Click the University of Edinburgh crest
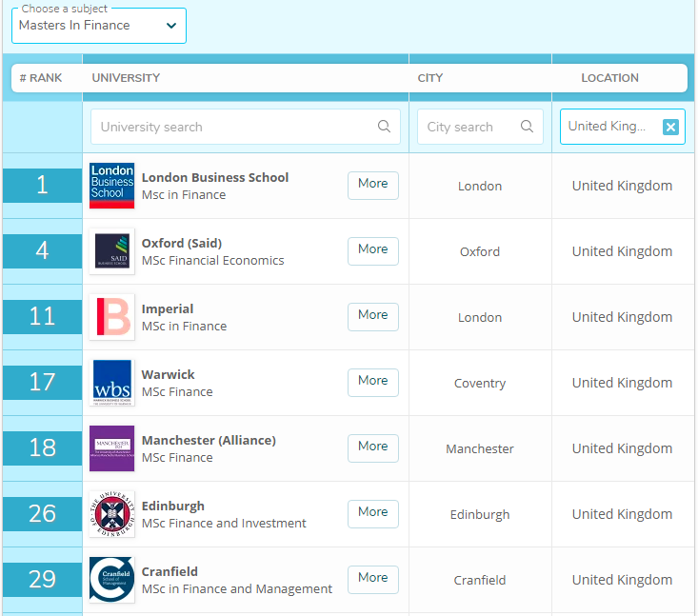The width and height of the screenshot is (698, 616). tap(111, 514)
